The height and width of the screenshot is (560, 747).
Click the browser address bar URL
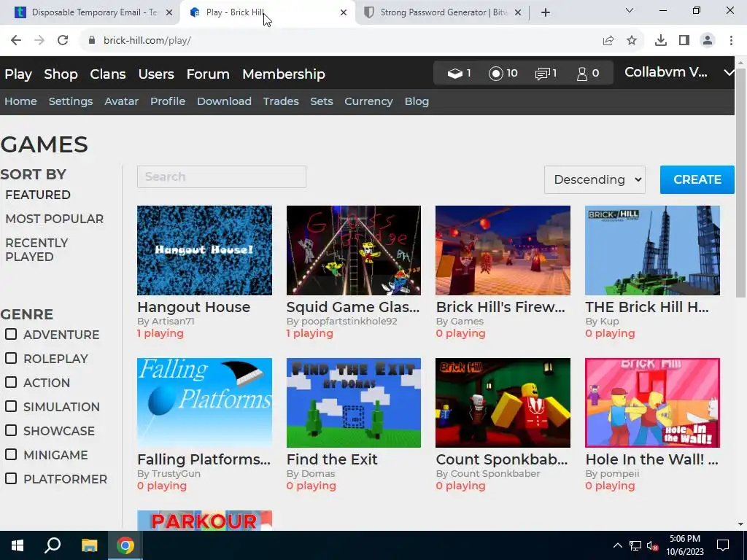(147, 41)
